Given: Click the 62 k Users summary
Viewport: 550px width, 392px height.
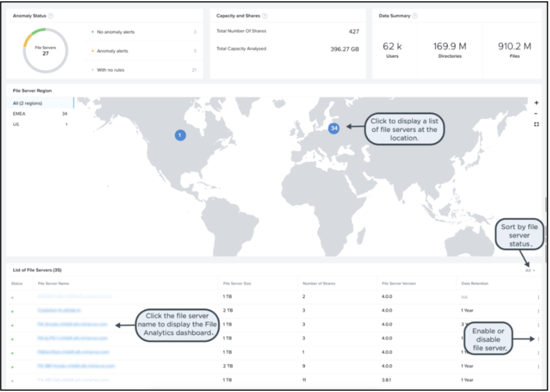Looking at the screenshot, I should coord(392,50).
